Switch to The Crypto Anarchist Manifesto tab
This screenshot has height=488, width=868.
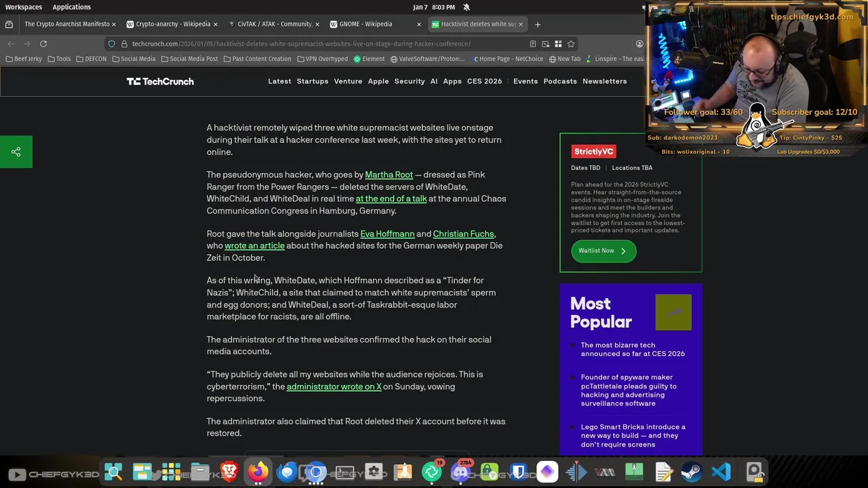pyautogui.click(x=66, y=24)
